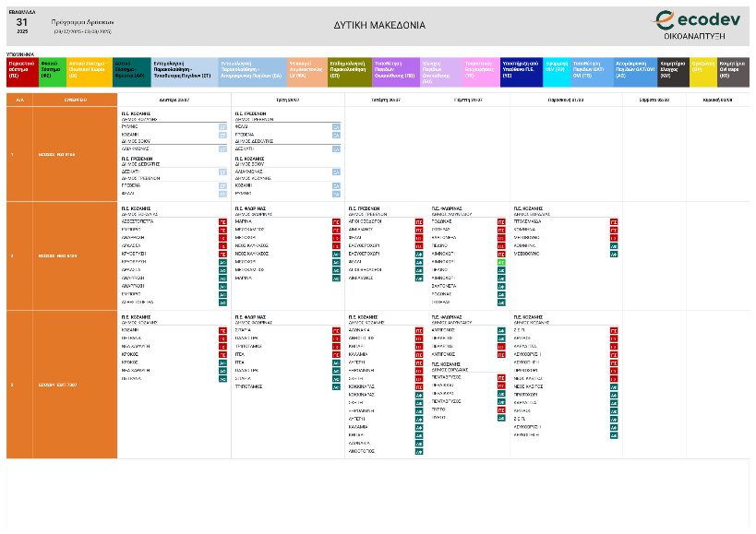Select the orange-yellow (ΙΧ) legend swatch
756x534 pixels.
tap(90, 72)
